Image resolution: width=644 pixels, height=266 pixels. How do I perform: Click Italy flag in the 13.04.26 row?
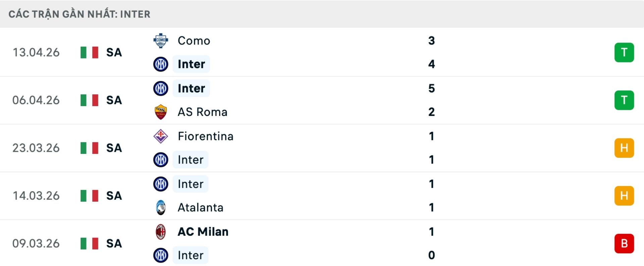[x=89, y=52]
